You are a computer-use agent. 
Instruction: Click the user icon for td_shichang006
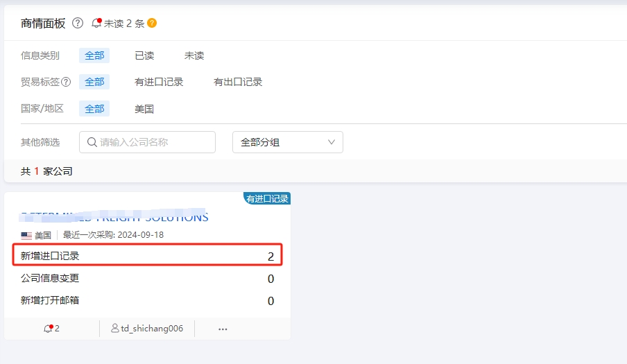coord(115,328)
